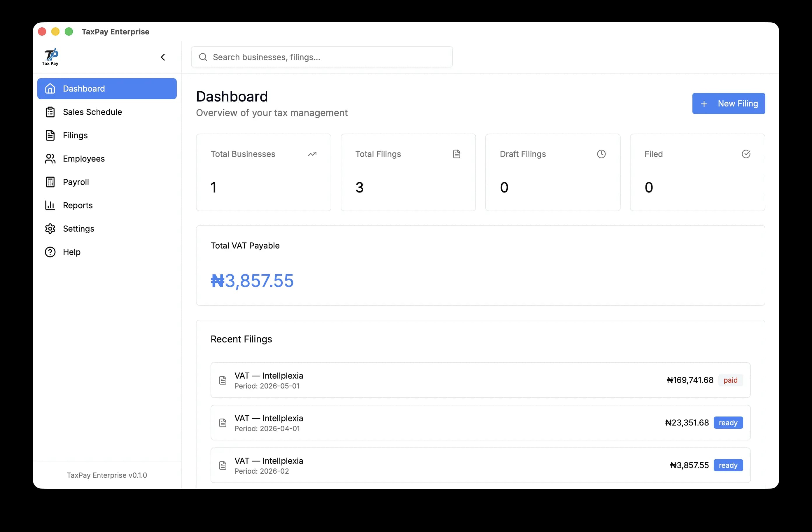Open Help from the sidebar
This screenshot has width=812, height=532.
pos(107,252)
